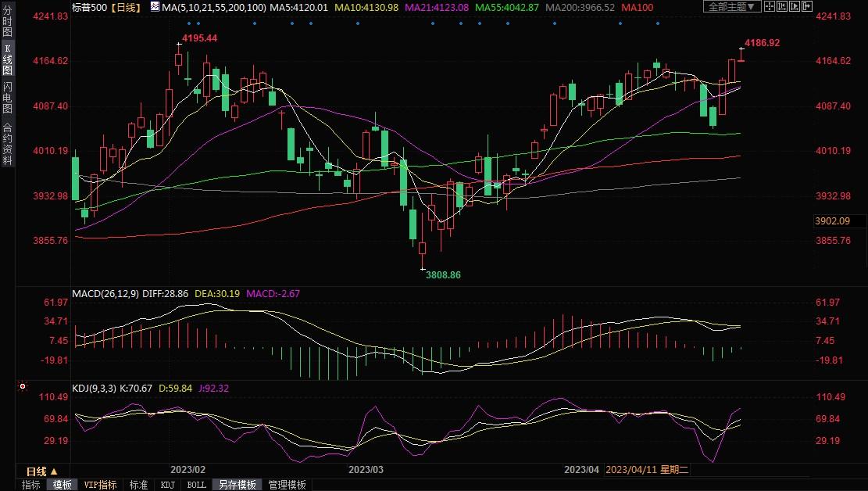Switch to the 分时图 side tab
868x491 pixels.
7,21
